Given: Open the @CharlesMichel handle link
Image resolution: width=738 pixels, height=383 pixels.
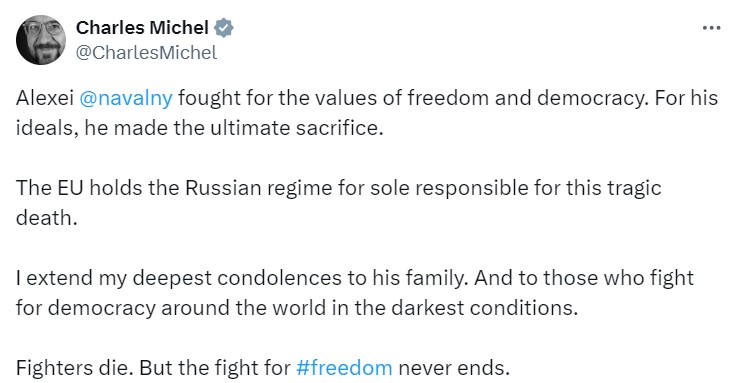Looking at the screenshot, I should (x=146, y=53).
